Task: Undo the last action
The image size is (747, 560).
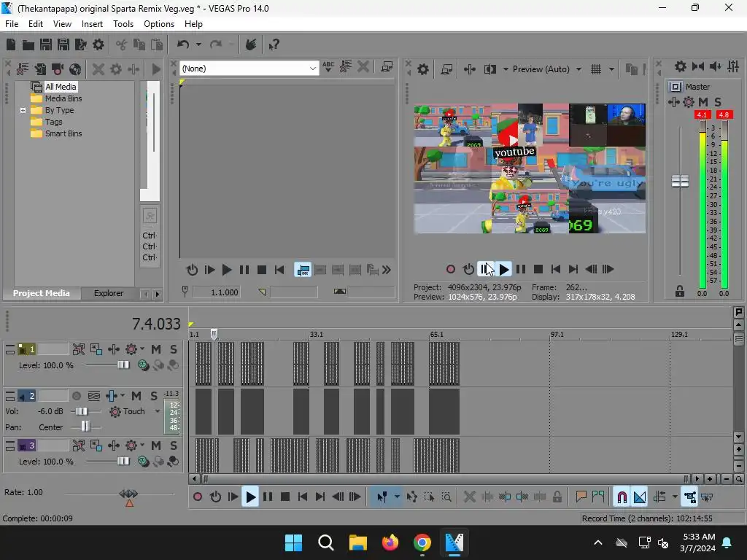Action: tap(183, 44)
